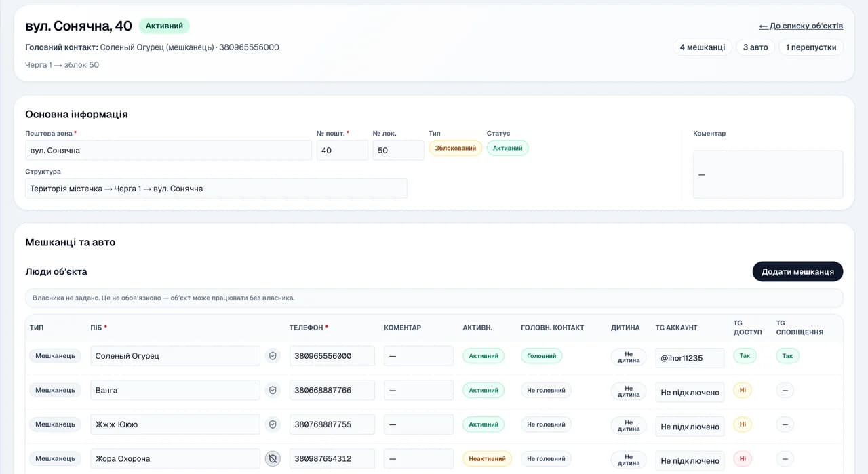The image size is (868, 474).
Task: Click the ПІБ column header
Action: click(98, 328)
